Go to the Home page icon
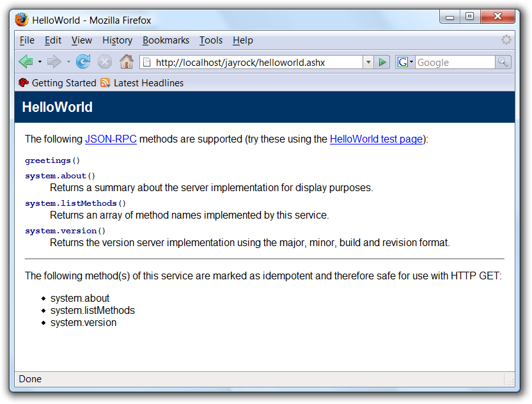This screenshot has width=532, height=404. [x=127, y=62]
